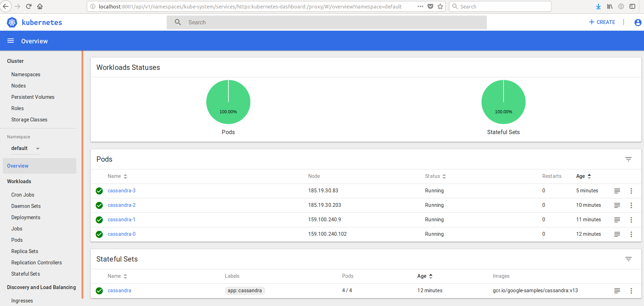Open the cassandra-1 pod link
This screenshot has width=644, height=306.
121,220
